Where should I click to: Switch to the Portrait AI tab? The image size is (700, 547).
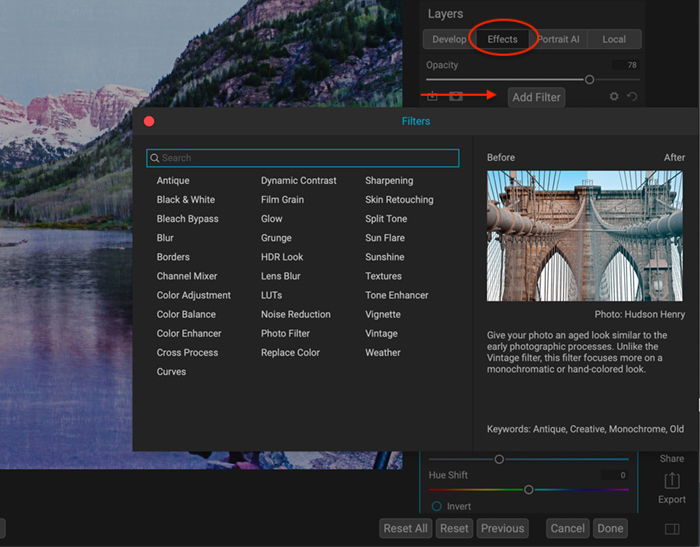coord(560,40)
